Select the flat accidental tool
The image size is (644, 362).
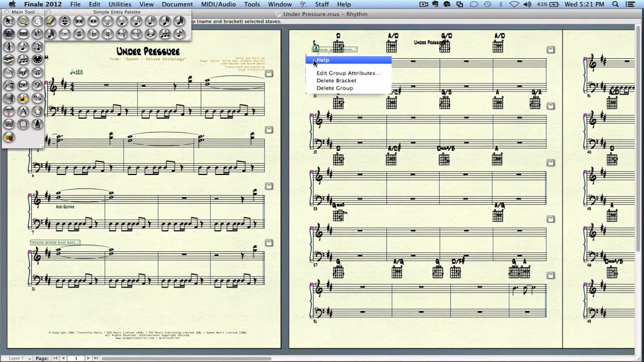coord(93,34)
